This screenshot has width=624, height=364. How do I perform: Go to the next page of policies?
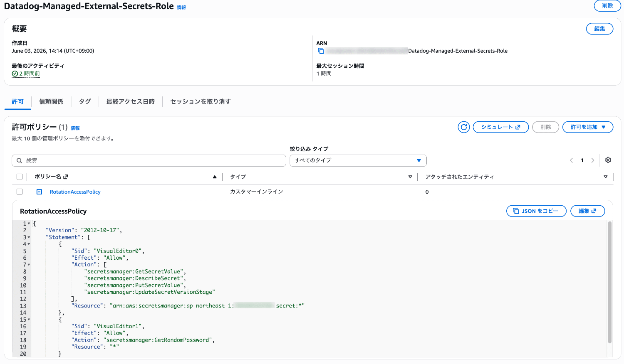point(593,160)
